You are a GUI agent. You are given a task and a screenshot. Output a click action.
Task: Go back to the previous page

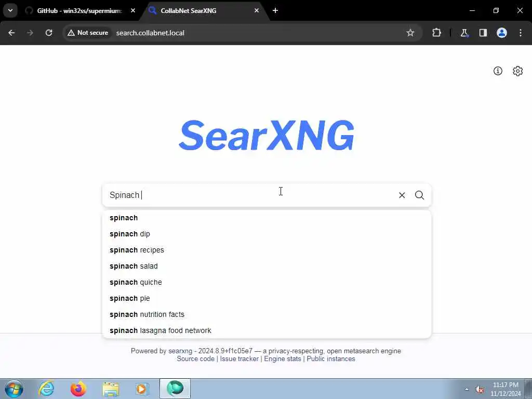pyautogui.click(x=11, y=33)
